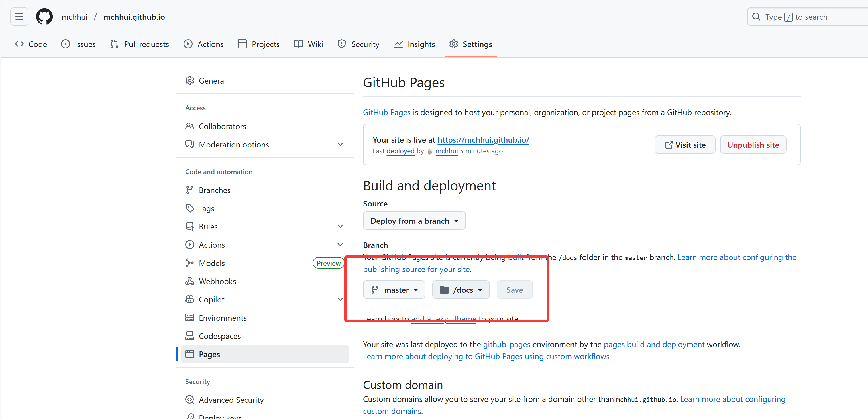Viewport: 868px width, 419px height.
Task: Click the Collaborators people icon
Action: click(190, 126)
